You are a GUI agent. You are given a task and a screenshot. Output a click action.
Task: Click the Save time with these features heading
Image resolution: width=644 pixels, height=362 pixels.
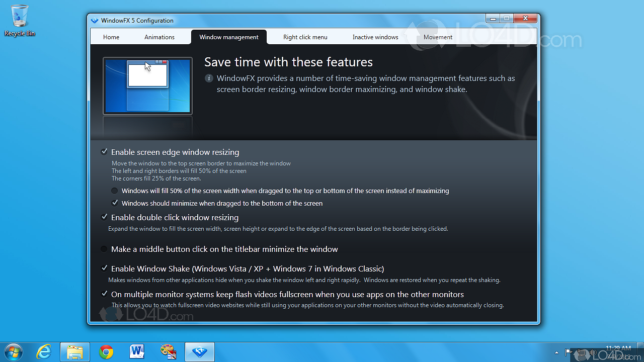coord(288,62)
